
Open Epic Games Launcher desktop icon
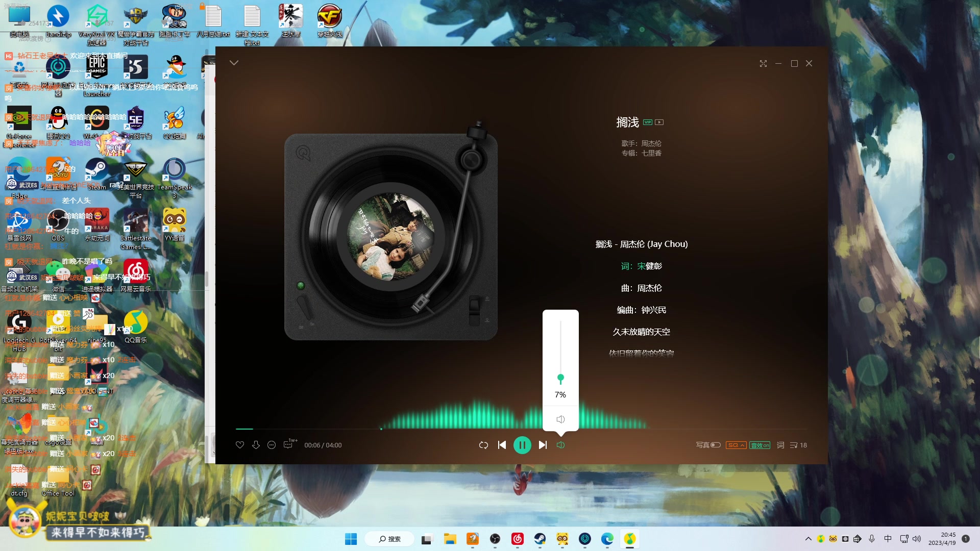click(x=96, y=76)
